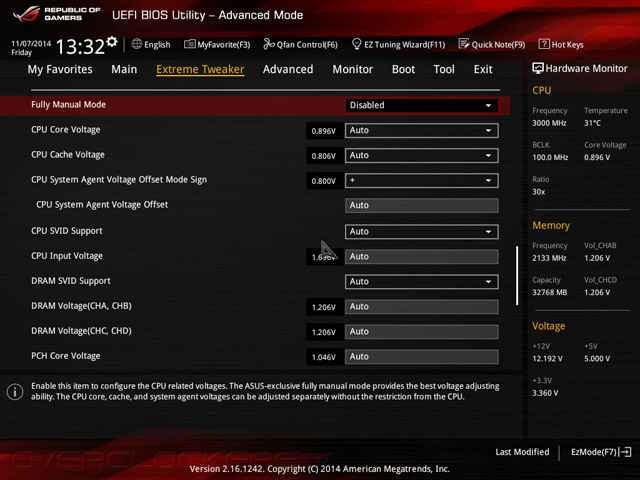
Task: Click the vertical scrollbar of settings list
Action: click(x=517, y=276)
